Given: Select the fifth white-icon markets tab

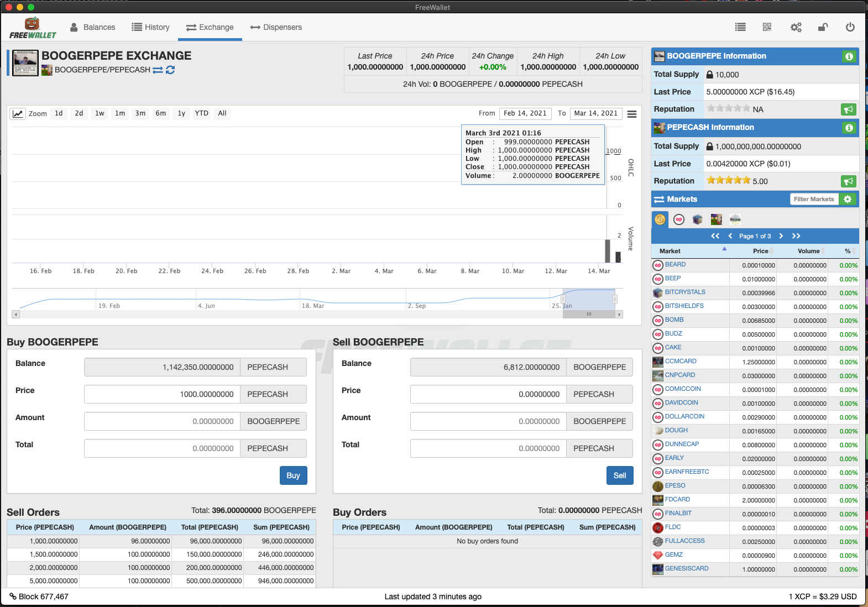Looking at the screenshot, I should click(735, 219).
